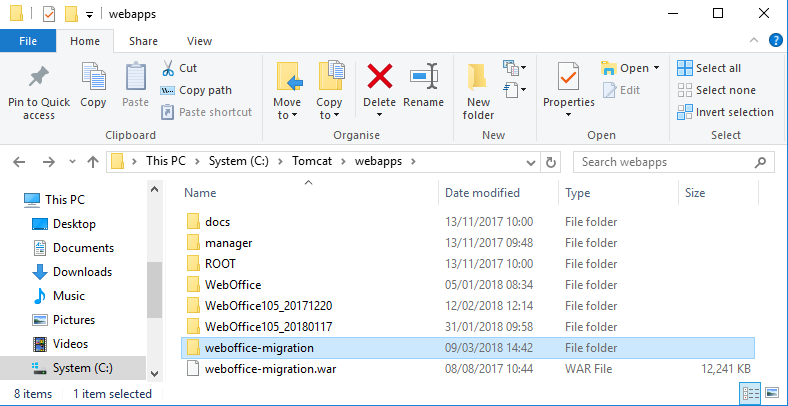The height and width of the screenshot is (406, 788).
Task: Go back with the Back arrow
Action: tap(19, 162)
